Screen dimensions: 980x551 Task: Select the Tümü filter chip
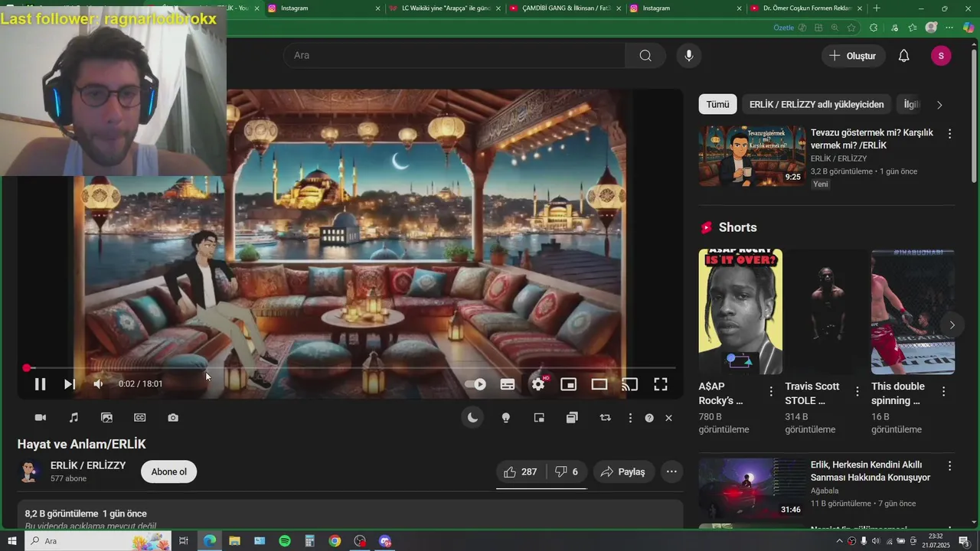pyautogui.click(x=717, y=104)
